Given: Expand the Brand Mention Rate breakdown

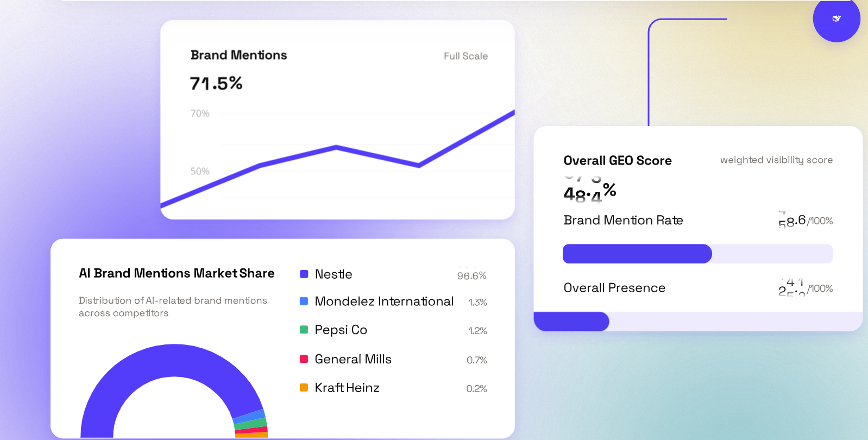Looking at the screenshot, I should pyautogui.click(x=623, y=220).
